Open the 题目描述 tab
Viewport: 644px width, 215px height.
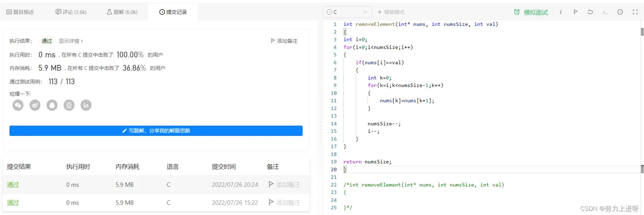tap(20, 12)
